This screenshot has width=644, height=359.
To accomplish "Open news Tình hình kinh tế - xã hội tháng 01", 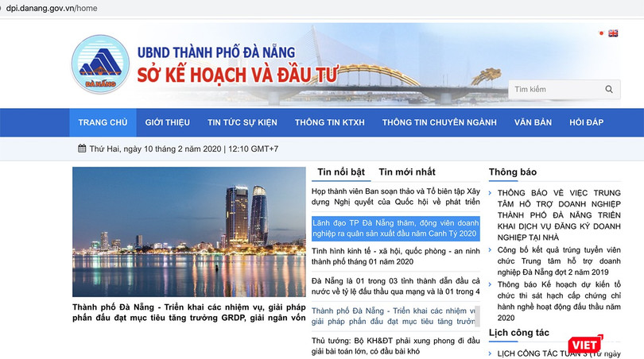I will pos(395,257).
